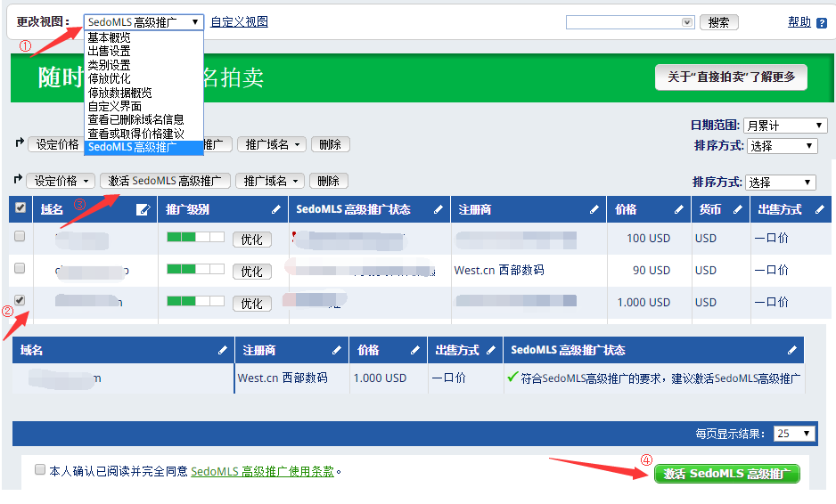
Task: Expand the 设定价格 dropdown button above table
Action: click(x=61, y=181)
